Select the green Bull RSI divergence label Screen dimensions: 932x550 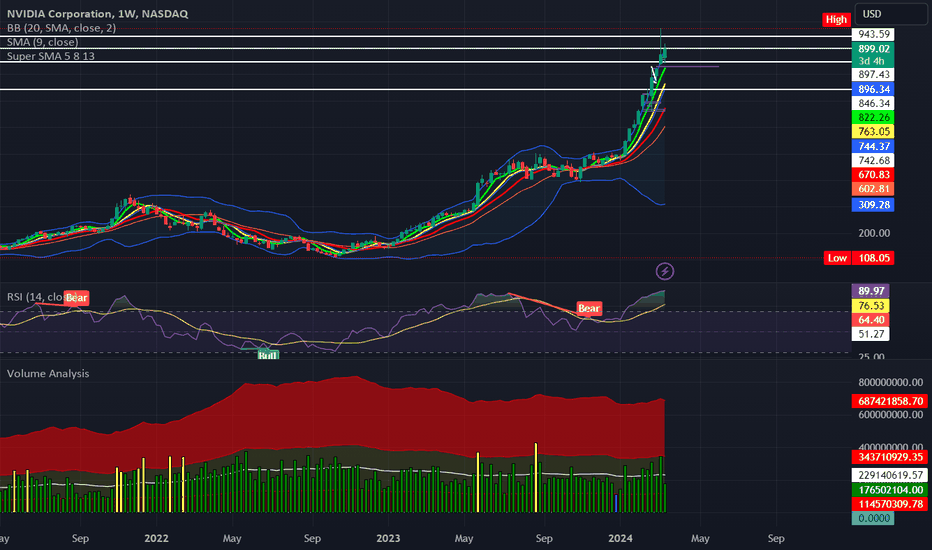(267, 355)
